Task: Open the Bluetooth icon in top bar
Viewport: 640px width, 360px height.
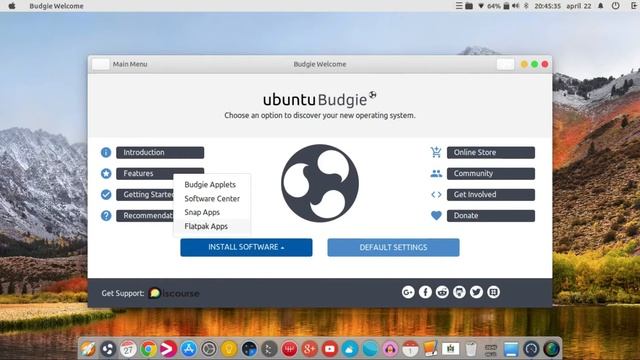Action: [526, 6]
